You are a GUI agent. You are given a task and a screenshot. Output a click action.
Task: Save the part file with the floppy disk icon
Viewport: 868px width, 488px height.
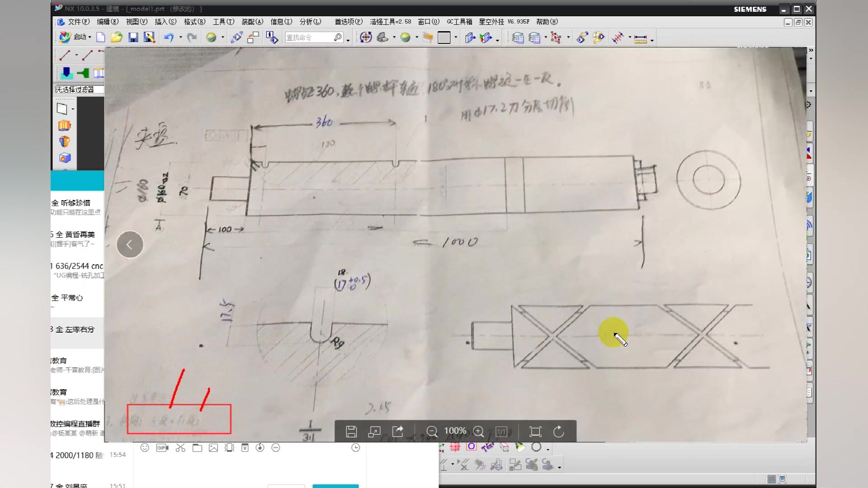(x=133, y=37)
